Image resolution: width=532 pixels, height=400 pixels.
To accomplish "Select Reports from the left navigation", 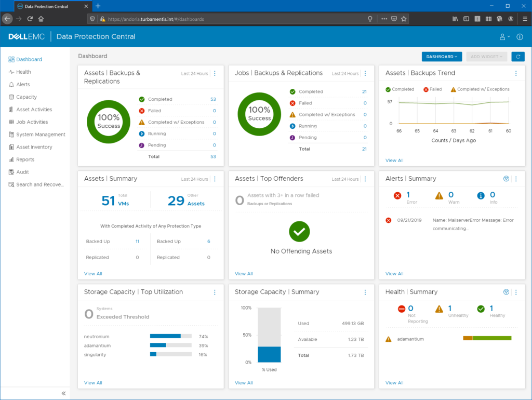I will pos(25,159).
